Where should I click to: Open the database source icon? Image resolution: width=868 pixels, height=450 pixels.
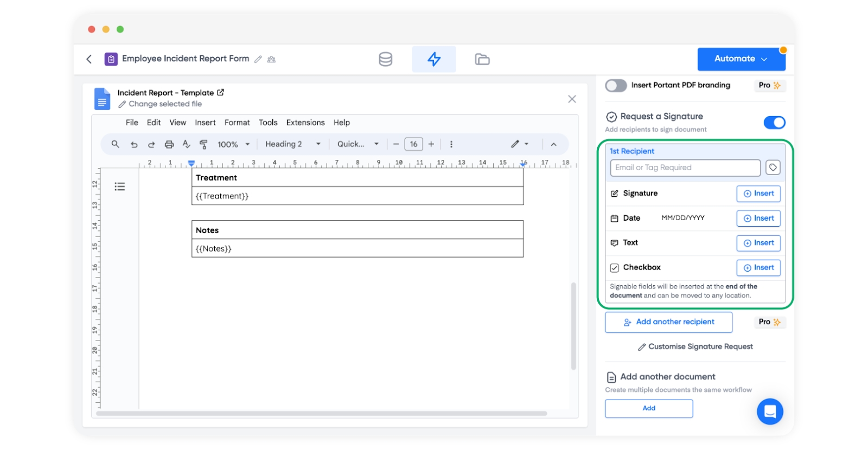[x=385, y=59]
